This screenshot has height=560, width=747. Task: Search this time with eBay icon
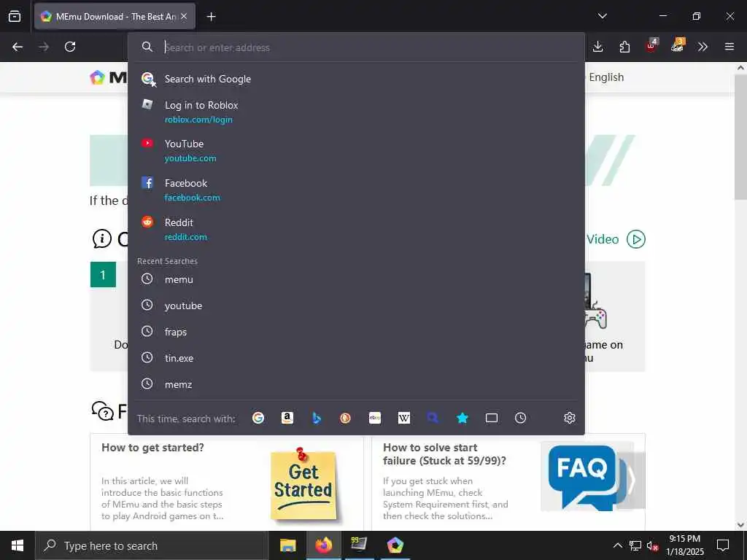tap(375, 418)
